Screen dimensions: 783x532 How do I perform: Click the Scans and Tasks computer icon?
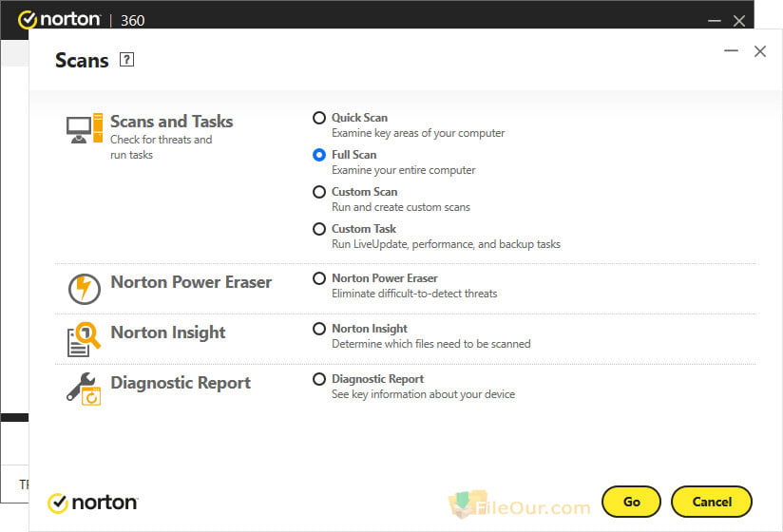pos(85,128)
